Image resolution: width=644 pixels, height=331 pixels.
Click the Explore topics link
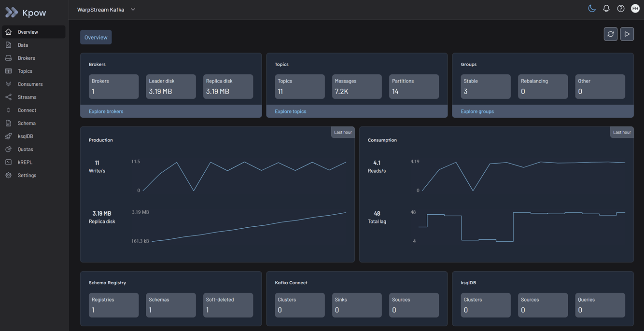(290, 111)
